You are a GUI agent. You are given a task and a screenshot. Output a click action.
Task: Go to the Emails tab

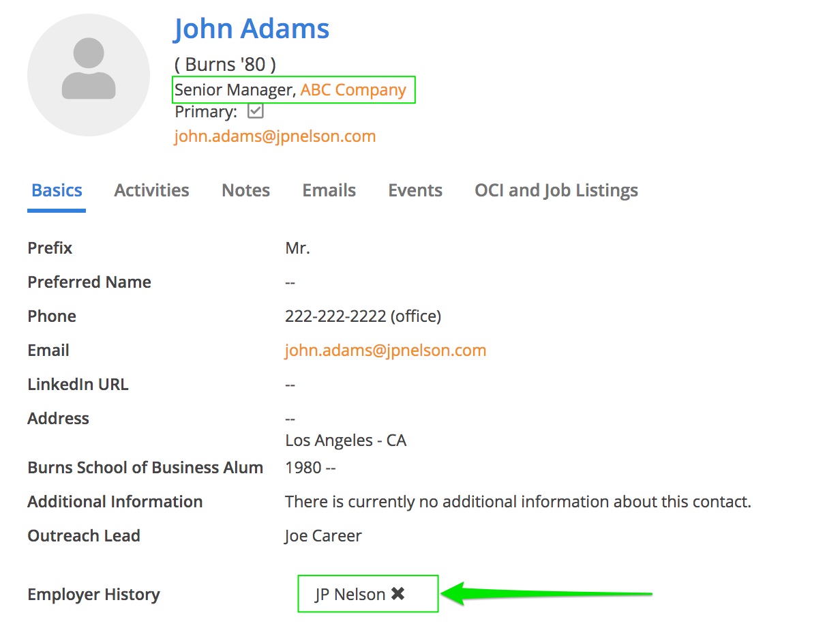click(329, 190)
